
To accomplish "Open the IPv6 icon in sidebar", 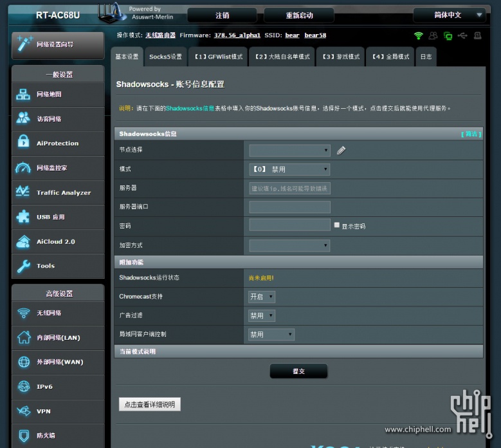I will tap(24, 386).
